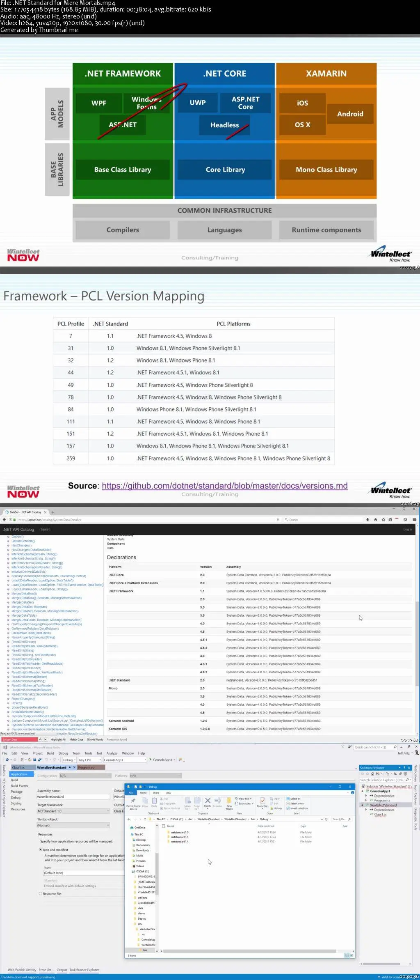Click the Move to icon in Explorer ribbon
Screen dimensions: 420x980
[187, 803]
